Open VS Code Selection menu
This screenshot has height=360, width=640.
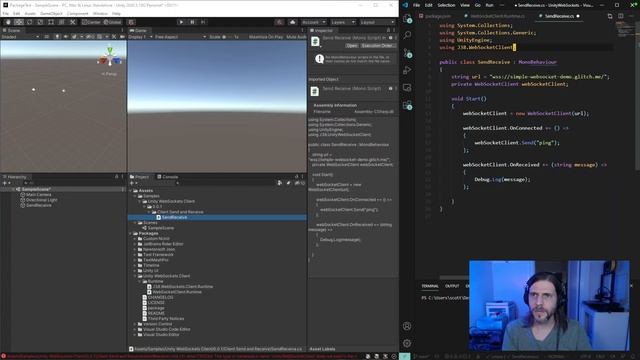click(446, 5)
